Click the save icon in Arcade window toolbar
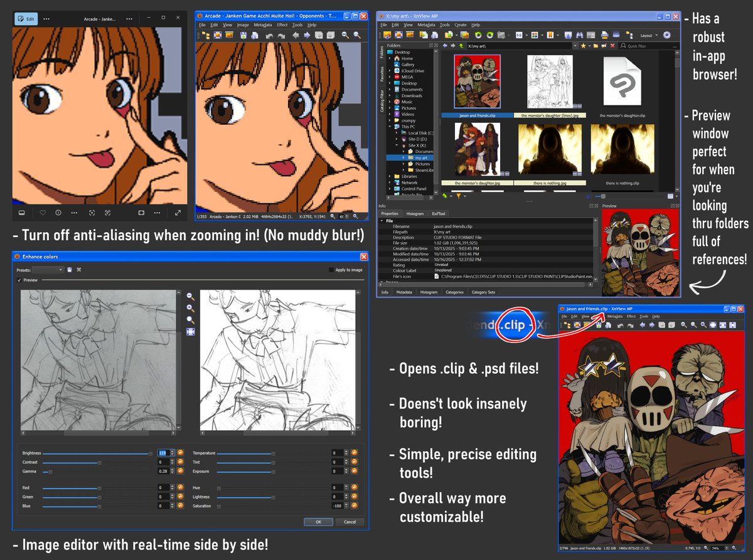The height and width of the screenshot is (560, 753). [x=243, y=36]
